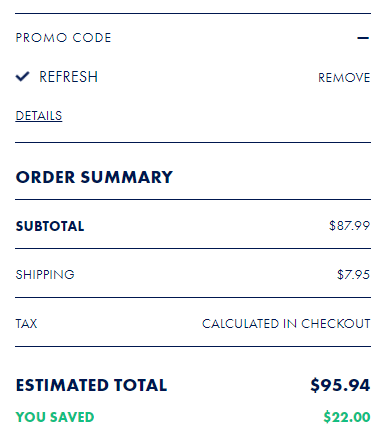
Task: Select the $87.99 subtotal amount
Action: point(349,226)
